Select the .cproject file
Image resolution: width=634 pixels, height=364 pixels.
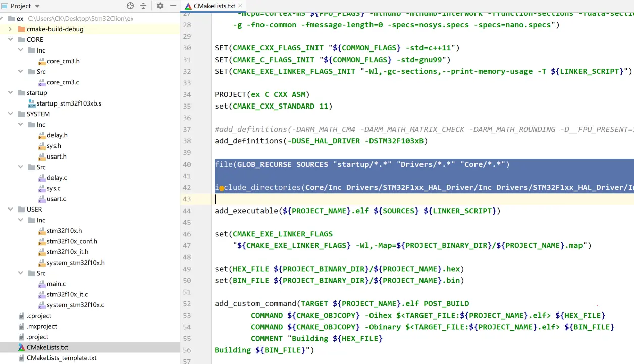point(39,316)
